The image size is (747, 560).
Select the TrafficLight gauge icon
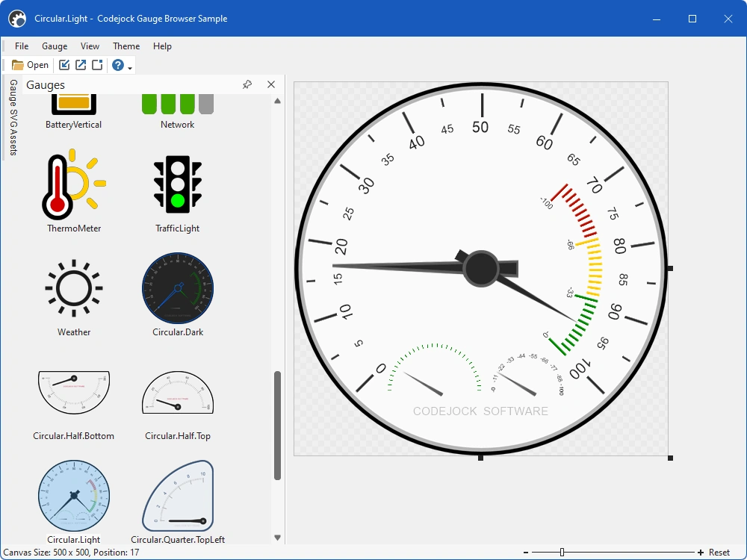[178, 184]
